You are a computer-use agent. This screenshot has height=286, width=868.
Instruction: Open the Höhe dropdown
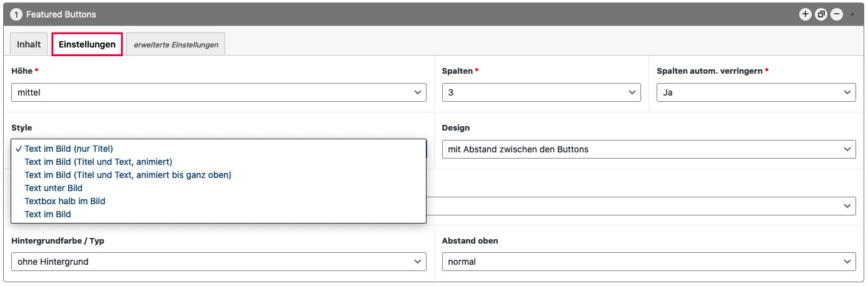tap(219, 92)
